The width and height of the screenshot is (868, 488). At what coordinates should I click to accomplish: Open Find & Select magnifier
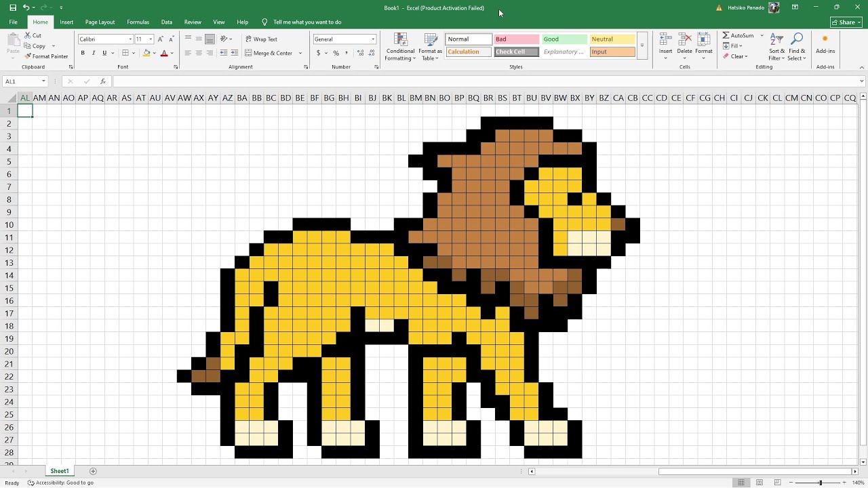pos(797,46)
